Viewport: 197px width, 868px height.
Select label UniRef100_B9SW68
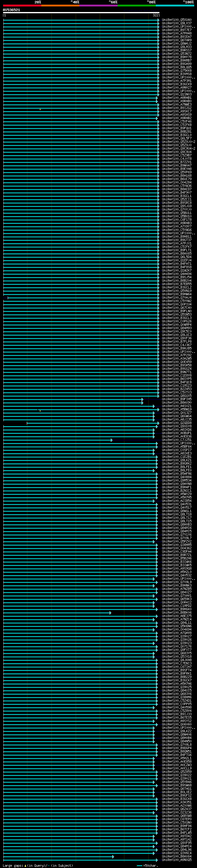(x=177, y=785)
